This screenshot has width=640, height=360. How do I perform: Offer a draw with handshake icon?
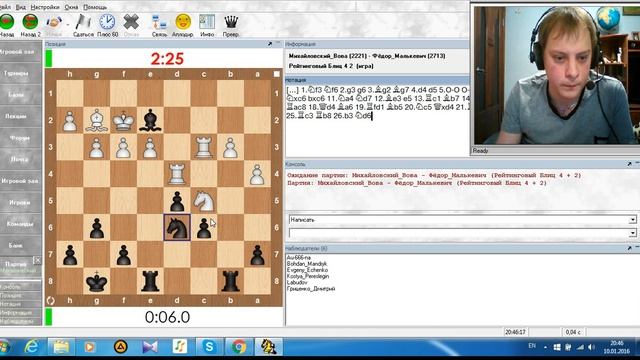(x=53, y=22)
